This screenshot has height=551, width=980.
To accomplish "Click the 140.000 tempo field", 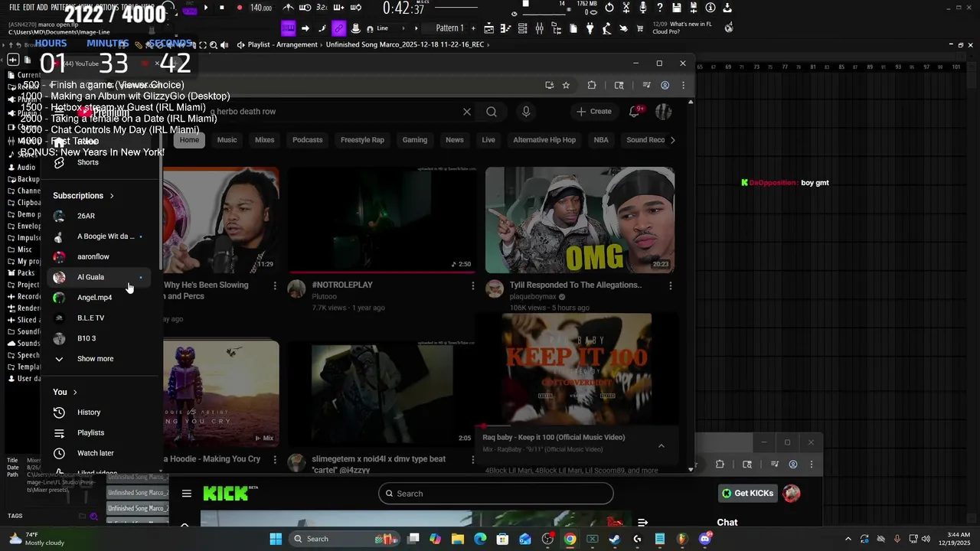I will 261,8.
